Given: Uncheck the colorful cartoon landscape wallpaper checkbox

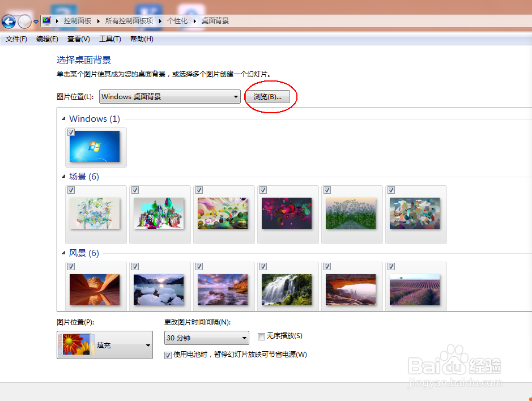Looking at the screenshot, I should click(x=199, y=190).
